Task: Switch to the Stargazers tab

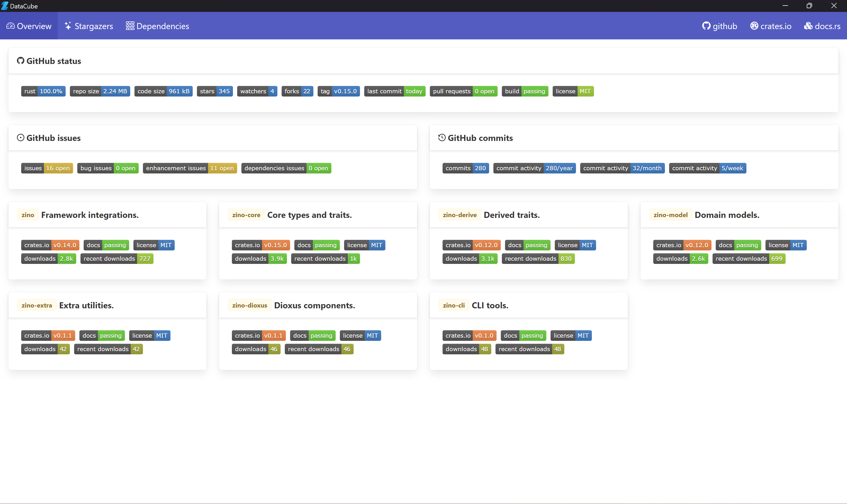Action: pos(89,26)
